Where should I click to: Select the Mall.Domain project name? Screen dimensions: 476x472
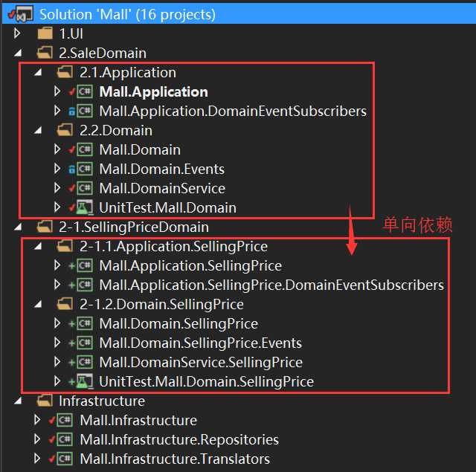[x=140, y=150]
